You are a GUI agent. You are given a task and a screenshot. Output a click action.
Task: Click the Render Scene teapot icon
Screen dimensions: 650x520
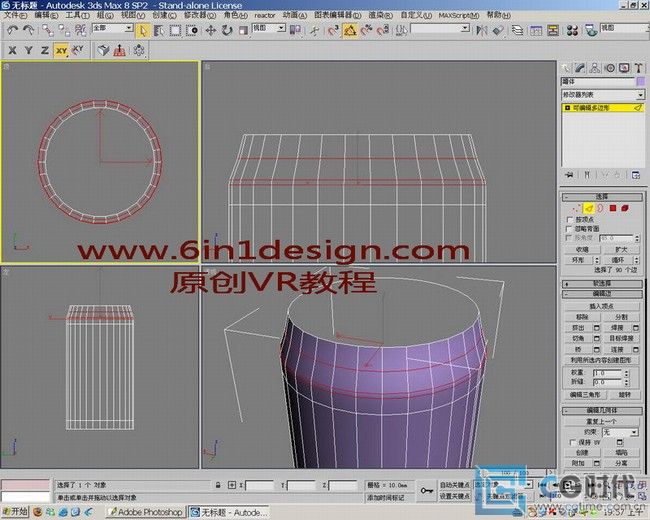pos(591,30)
